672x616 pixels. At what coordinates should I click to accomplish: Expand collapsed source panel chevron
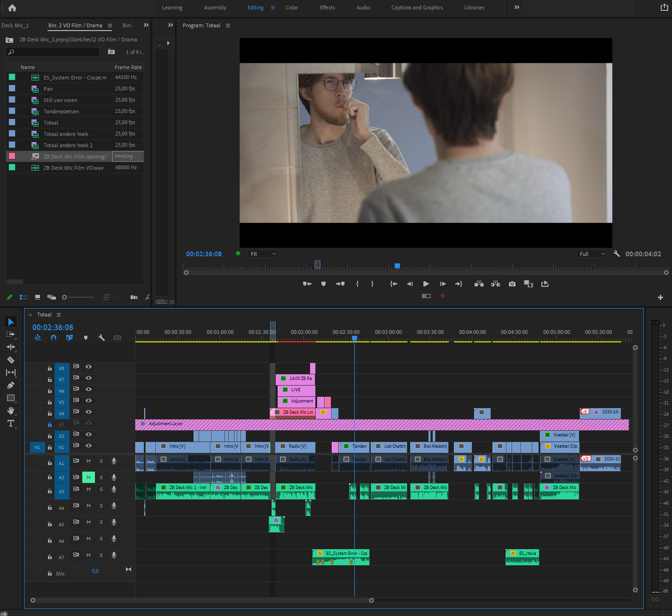pos(171,25)
